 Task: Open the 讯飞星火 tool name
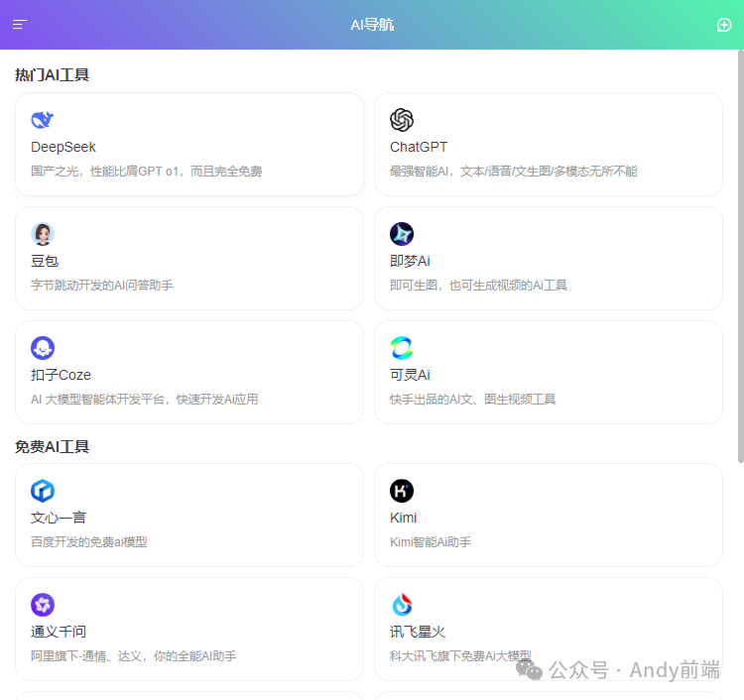[418, 632]
